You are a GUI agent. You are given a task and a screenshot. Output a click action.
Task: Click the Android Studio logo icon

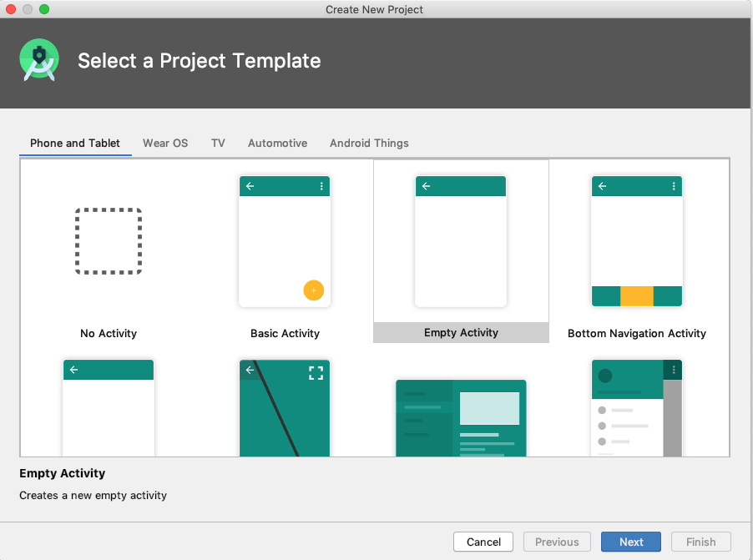point(39,60)
